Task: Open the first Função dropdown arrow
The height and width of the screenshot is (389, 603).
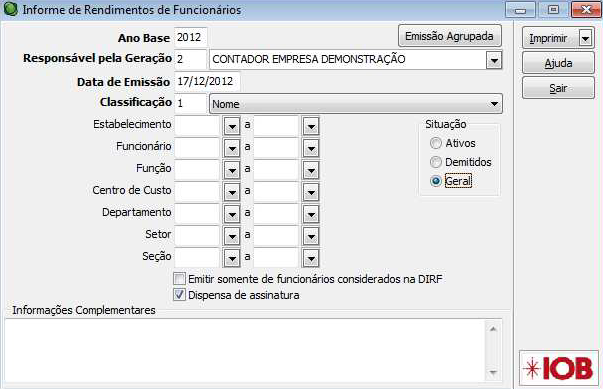Action: [x=232, y=170]
